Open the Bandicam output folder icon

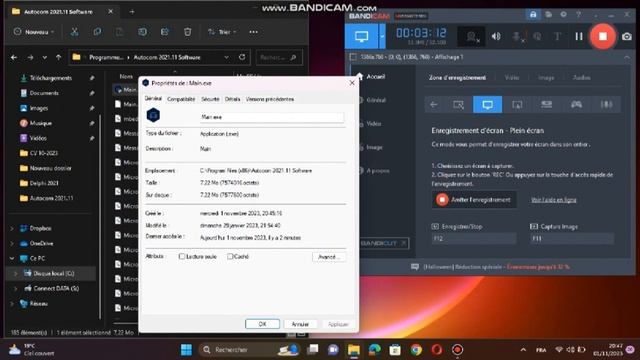[x=548, y=15]
